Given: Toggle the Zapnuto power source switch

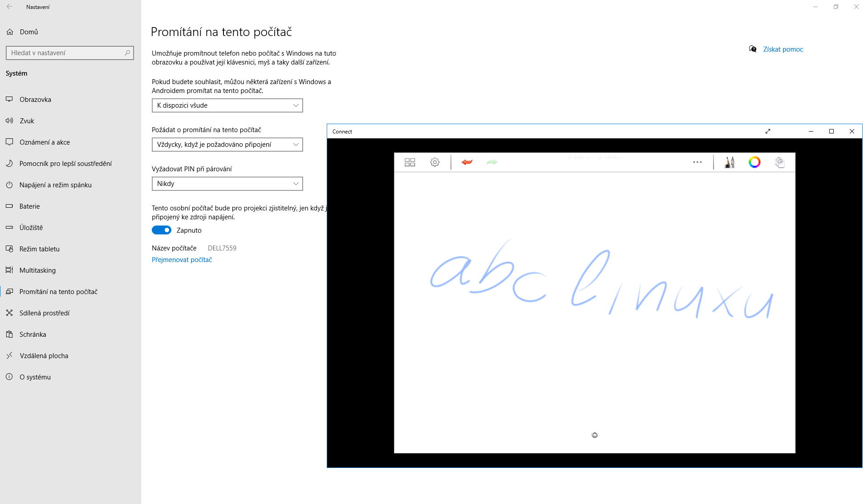Looking at the screenshot, I should pyautogui.click(x=162, y=230).
